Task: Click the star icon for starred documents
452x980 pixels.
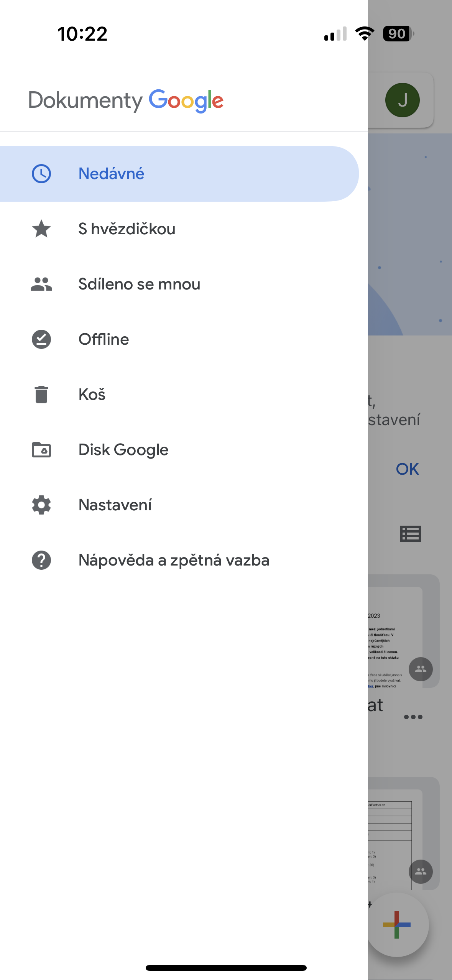Action: pyautogui.click(x=41, y=229)
